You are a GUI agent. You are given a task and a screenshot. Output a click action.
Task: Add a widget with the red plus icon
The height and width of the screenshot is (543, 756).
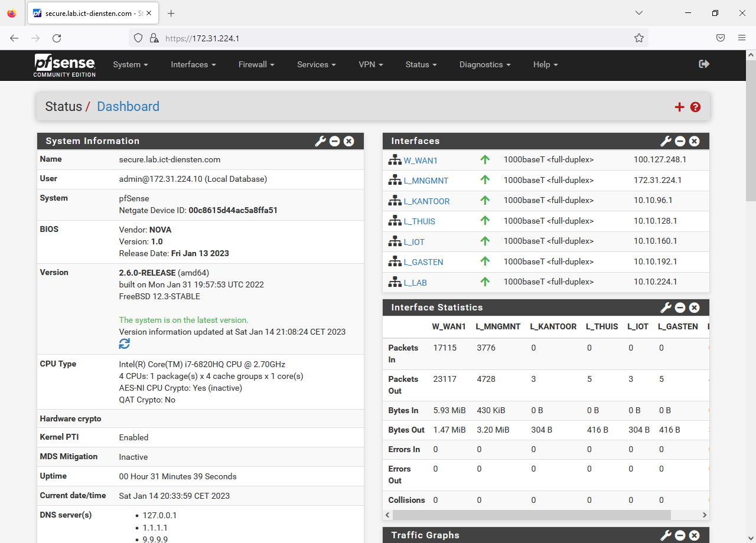coord(680,107)
